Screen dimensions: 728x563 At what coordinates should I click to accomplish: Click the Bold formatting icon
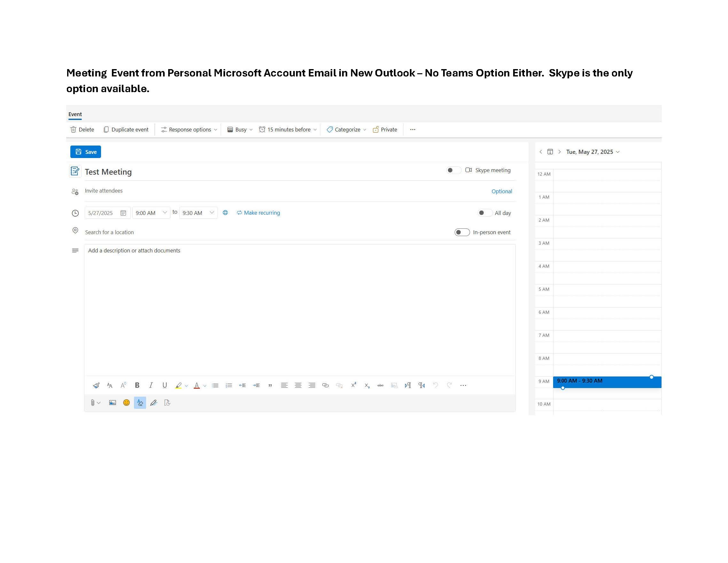pos(137,385)
